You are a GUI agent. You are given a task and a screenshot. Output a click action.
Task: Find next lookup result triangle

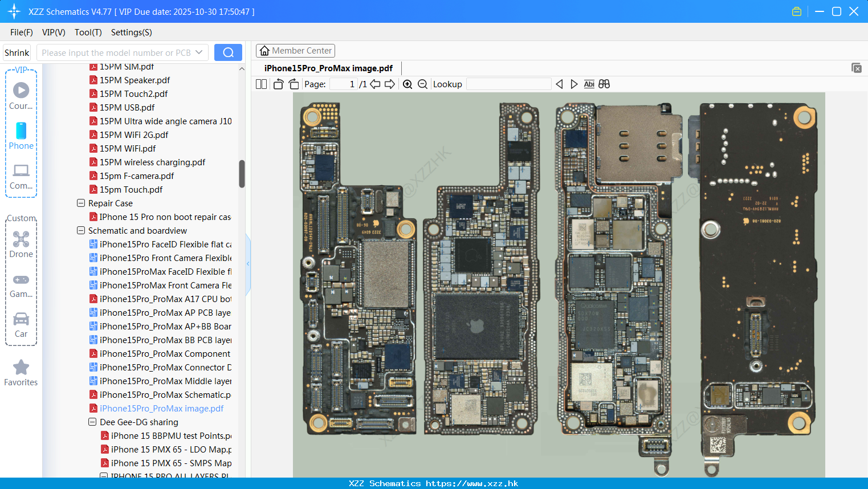click(x=574, y=84)
